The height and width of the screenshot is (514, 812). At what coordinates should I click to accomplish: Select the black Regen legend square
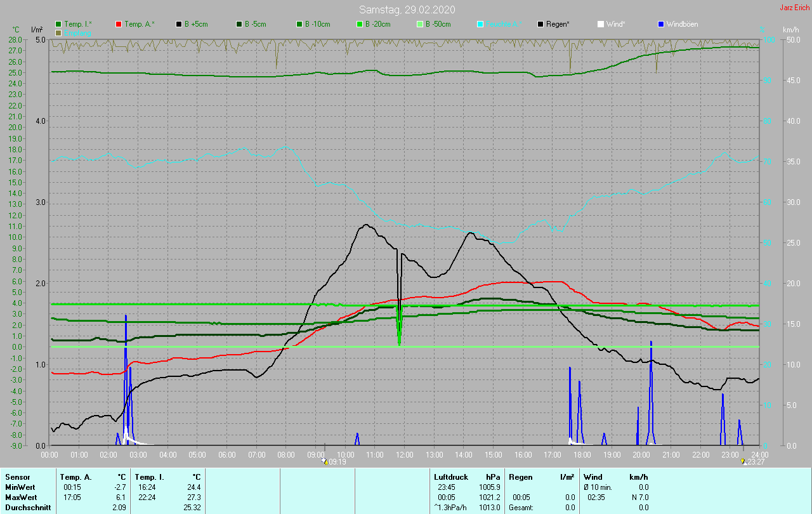540,24
